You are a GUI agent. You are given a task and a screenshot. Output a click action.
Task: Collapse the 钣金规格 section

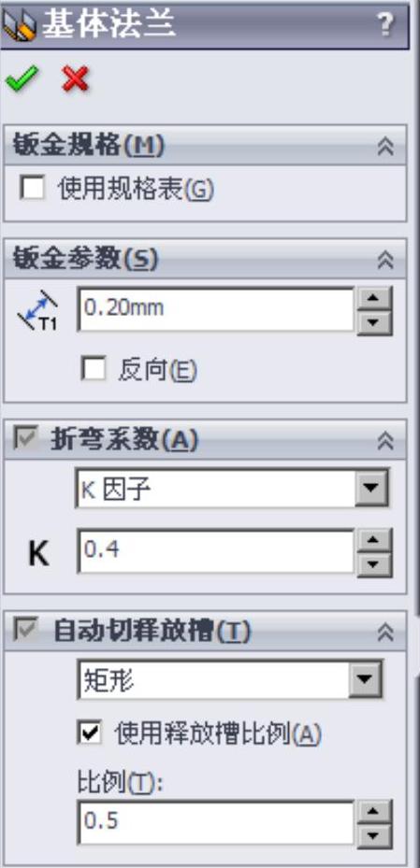click(x=385, y=146)
